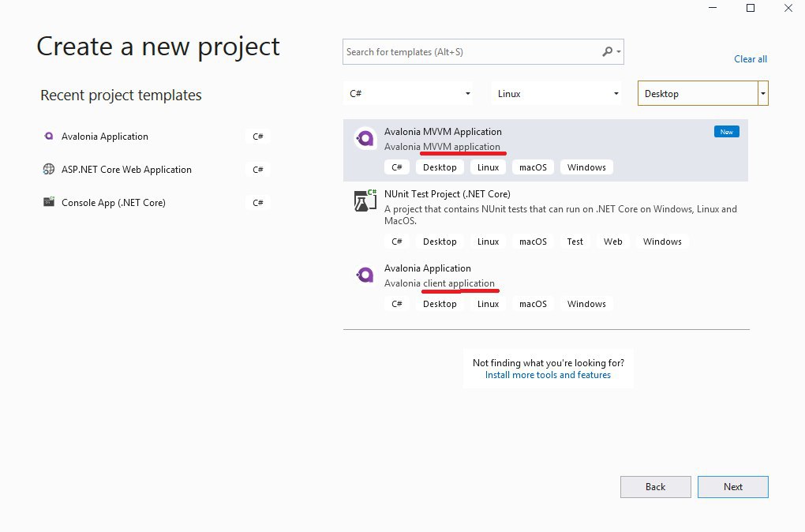Click Linux tag under Avalonia MVVM Application
The width and height of the screenshot is (805, 532).
point(488,167)
